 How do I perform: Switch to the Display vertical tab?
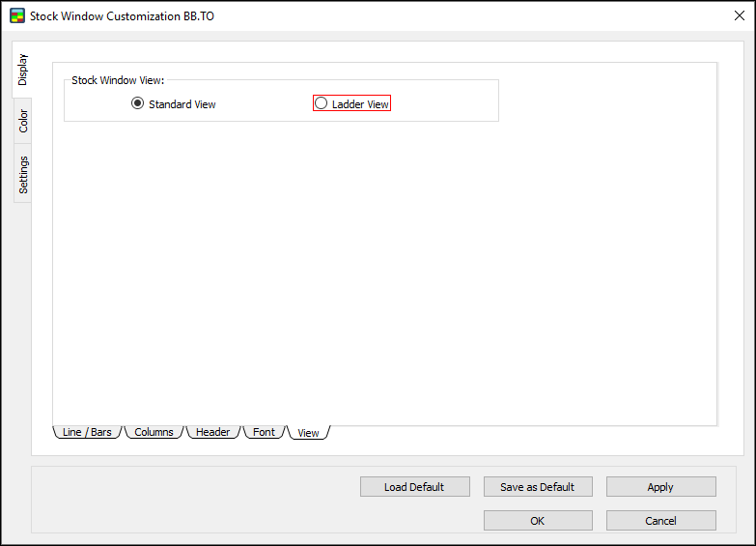pos(23,70)
